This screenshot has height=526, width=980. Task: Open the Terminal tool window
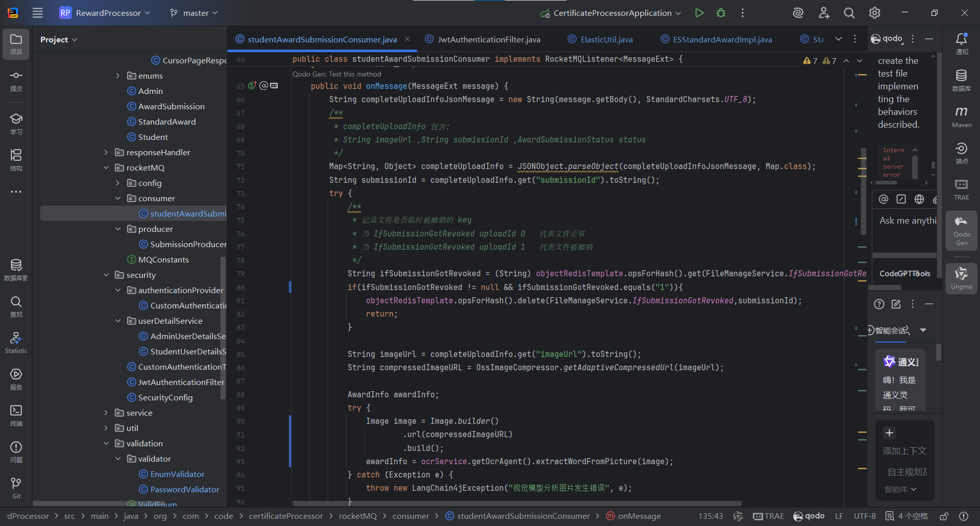pos(16,416)
